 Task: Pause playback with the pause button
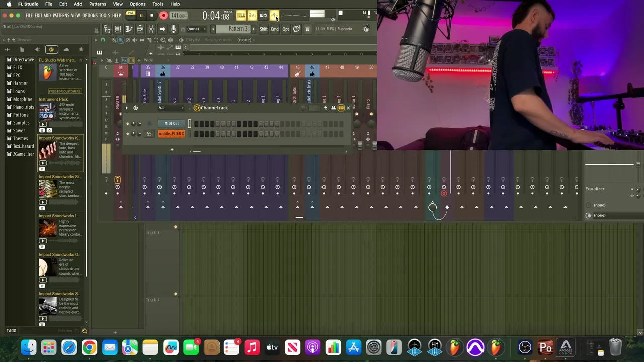(141, 16)
